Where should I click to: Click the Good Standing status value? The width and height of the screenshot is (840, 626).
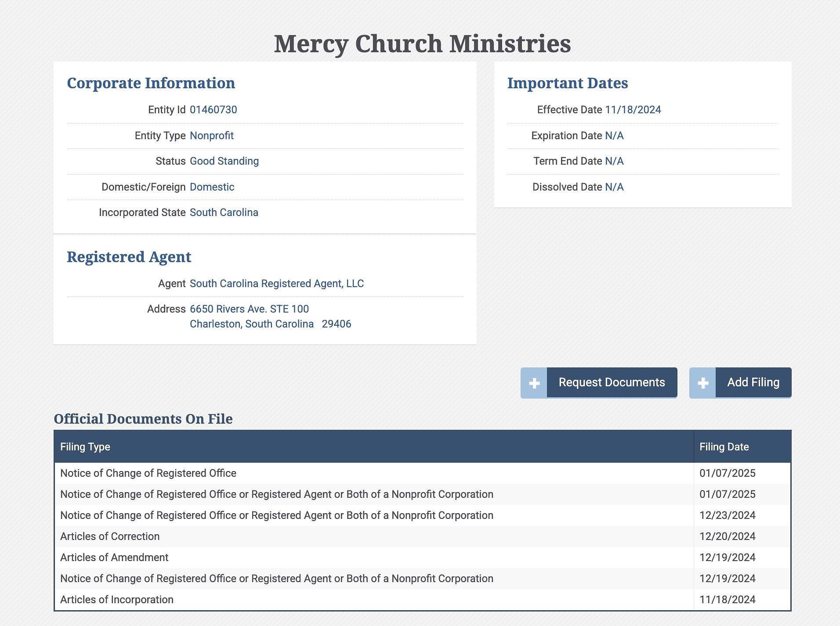click(x=224, y=161)
